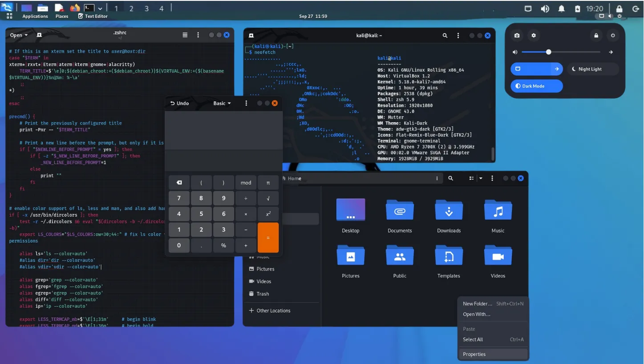Toggle the blue screen share switch in quick settings
The image size is (644, 364).
(x=536, y=69)
